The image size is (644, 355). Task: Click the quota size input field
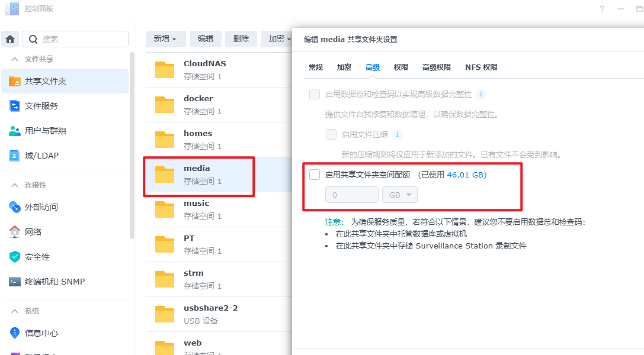click(351, 195)
